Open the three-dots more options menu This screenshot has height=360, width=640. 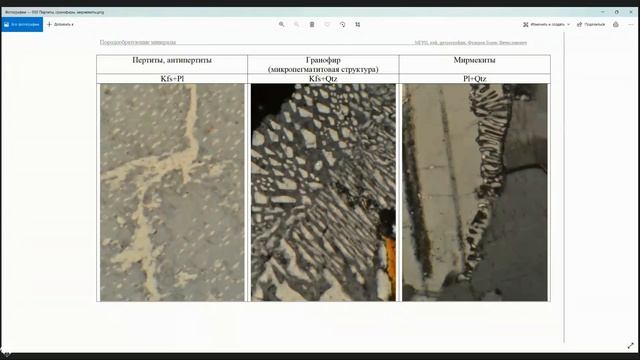click(631, 24)
